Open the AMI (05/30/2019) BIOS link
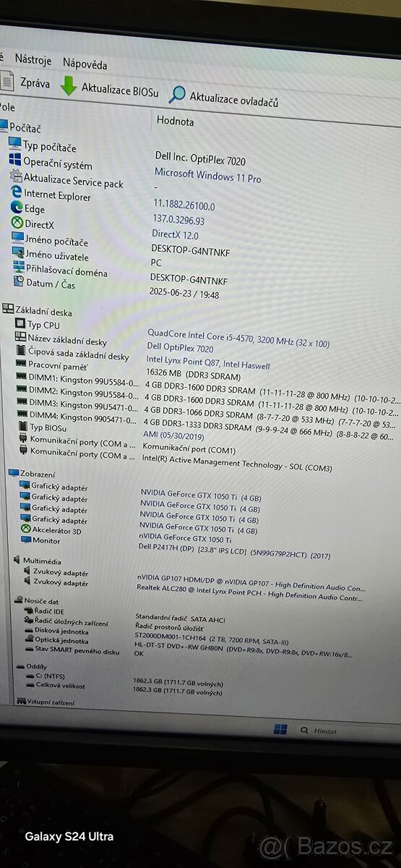 (x=173, y=436)
